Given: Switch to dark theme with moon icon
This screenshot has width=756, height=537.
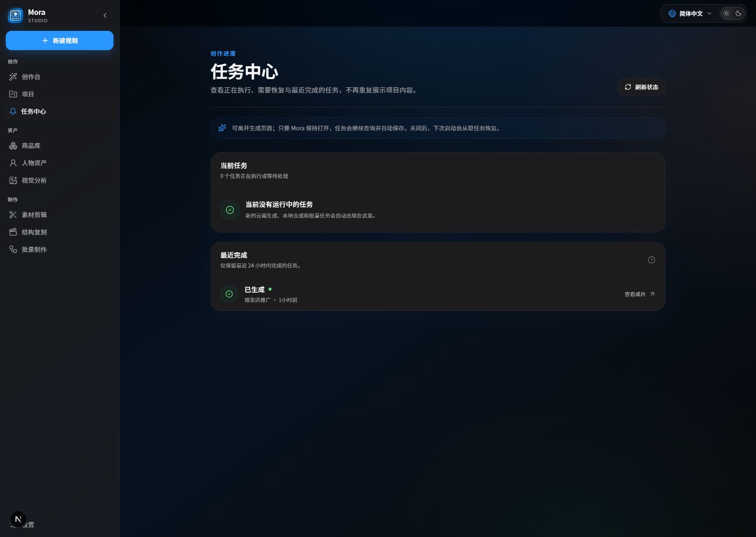Looking at the screenshot, I should coord(738,13).
